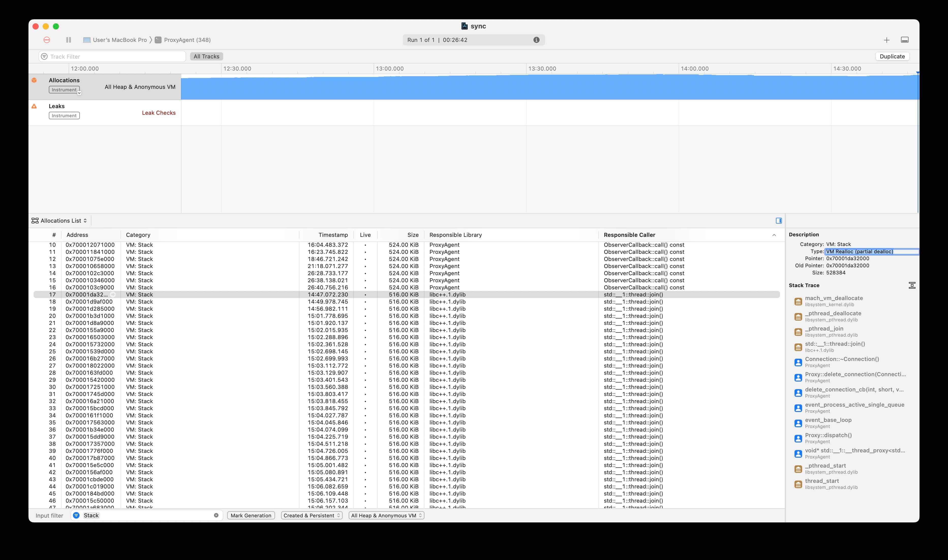Click the filter icon beside Stack
The height and width of the screenshot is (560, 948).
coord(76,516)
